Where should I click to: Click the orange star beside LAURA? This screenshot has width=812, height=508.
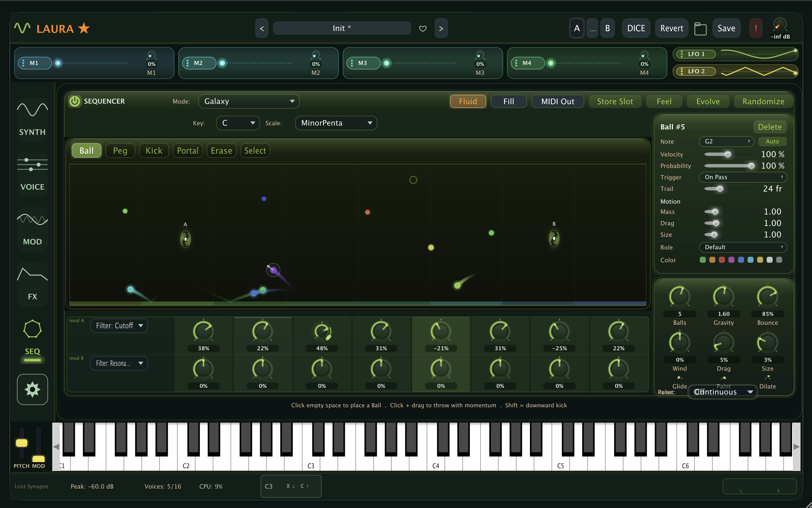84,28
